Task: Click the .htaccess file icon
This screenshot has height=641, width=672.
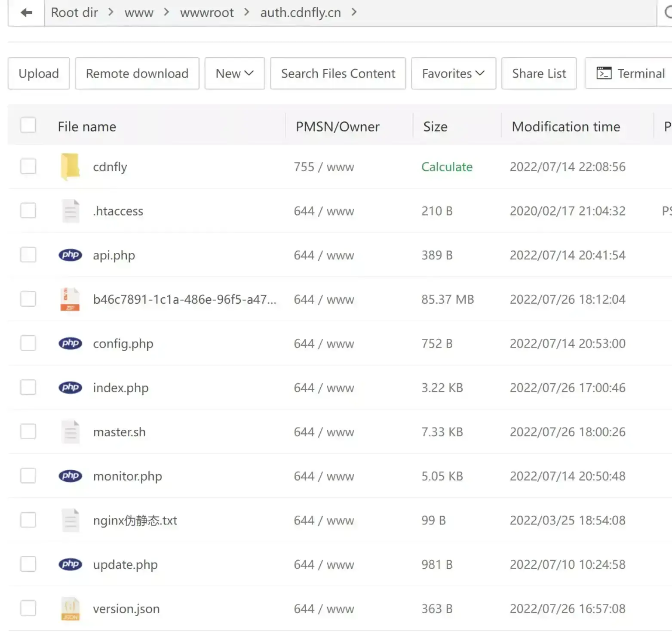Action: [71, 211]
